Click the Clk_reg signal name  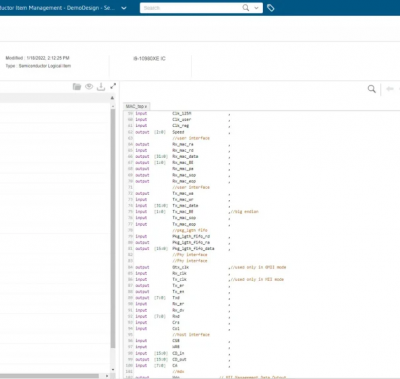click(x=181, y=126)
